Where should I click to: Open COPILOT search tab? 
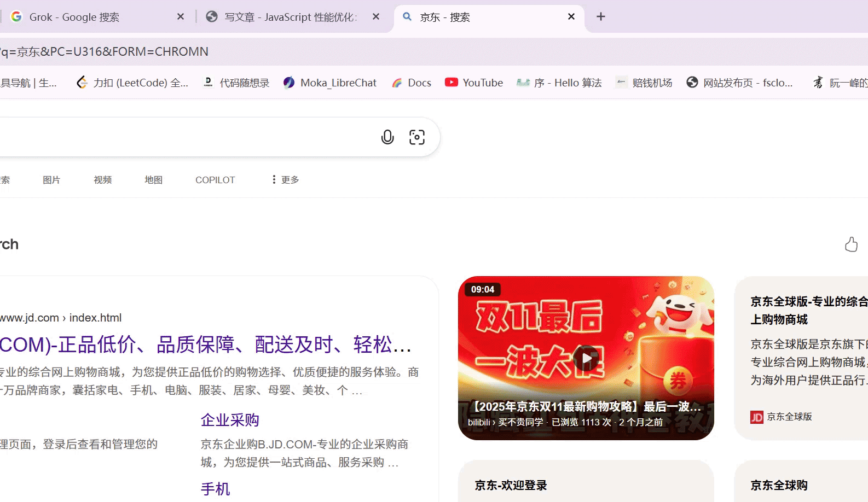click(215, 180)
